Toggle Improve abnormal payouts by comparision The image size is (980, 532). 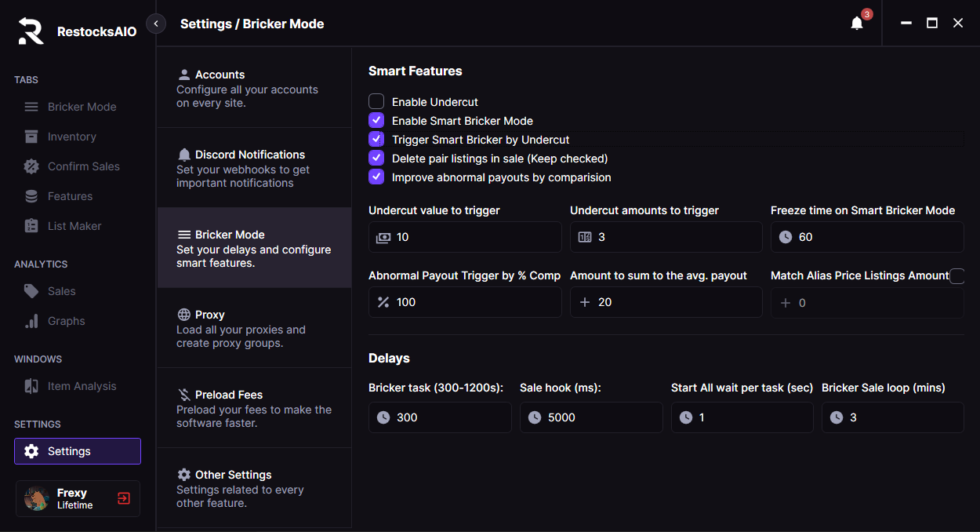point(376,177)
